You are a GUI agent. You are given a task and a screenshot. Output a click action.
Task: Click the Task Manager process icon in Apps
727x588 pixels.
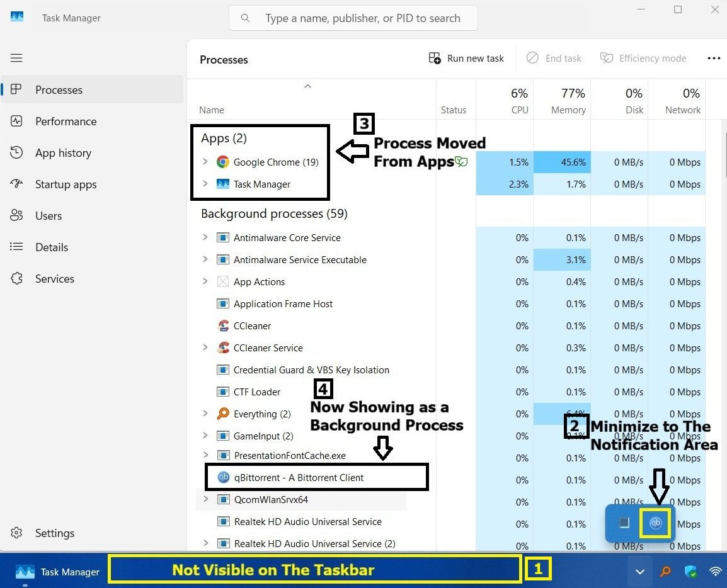pos(223,184)
